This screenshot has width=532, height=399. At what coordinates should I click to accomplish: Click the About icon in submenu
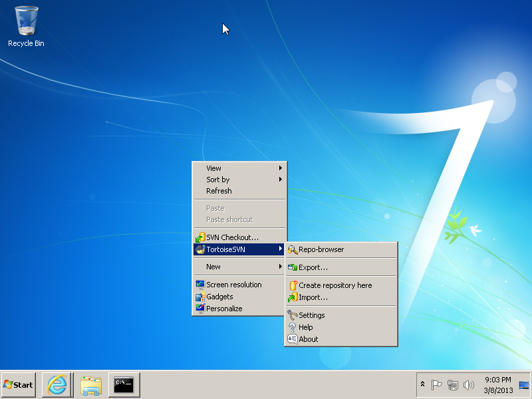pos(293,339)
